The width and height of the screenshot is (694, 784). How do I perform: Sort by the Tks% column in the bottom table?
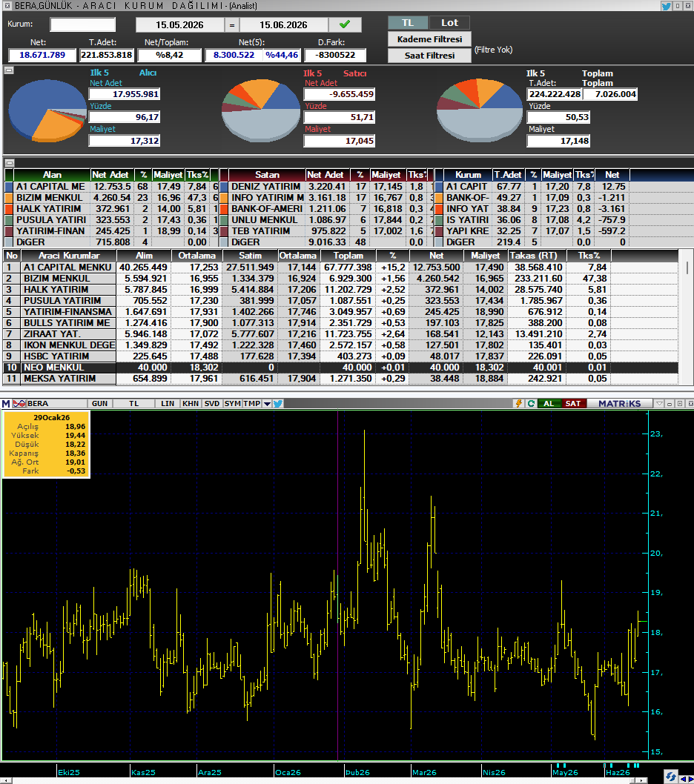(589, 256)
